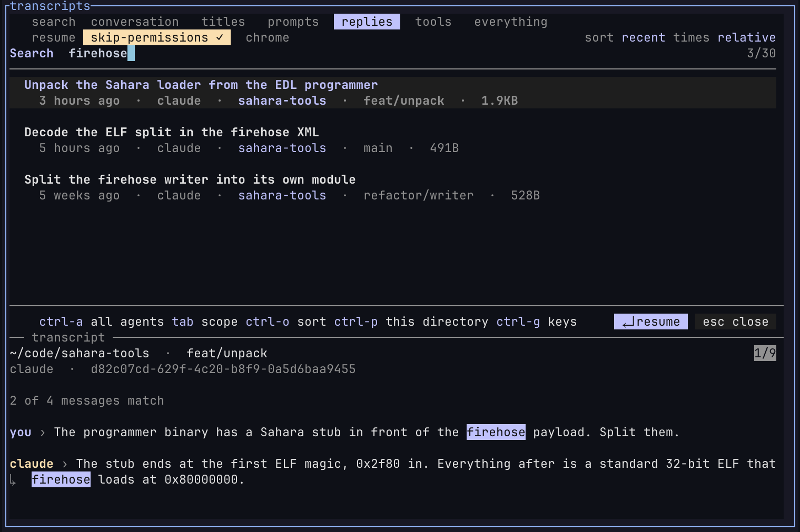Click sahara-tools link in the 3 hours ago row
Viewport: 800px width, 532px height.
[x=282, y=101]
